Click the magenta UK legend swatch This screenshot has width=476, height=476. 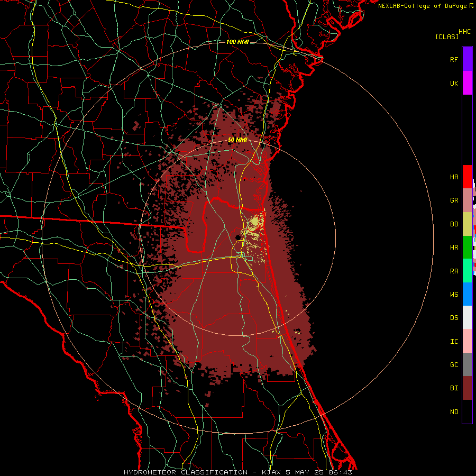pos(467,83)
